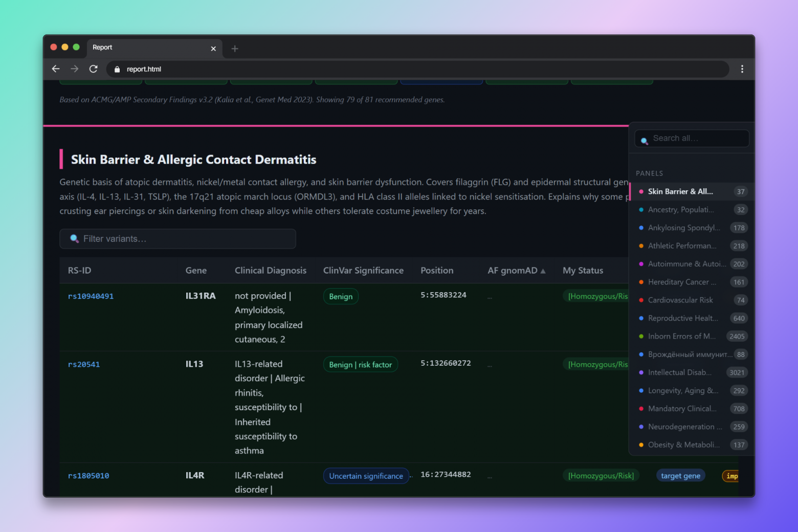Select Skin Barrier panel in sidebar
Image resolution: width=798 pixels, height=532 pixels.
[692, 191]
